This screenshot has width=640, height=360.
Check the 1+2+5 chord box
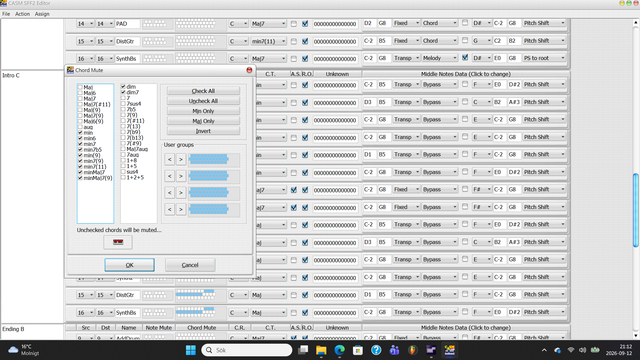point(123,178)
